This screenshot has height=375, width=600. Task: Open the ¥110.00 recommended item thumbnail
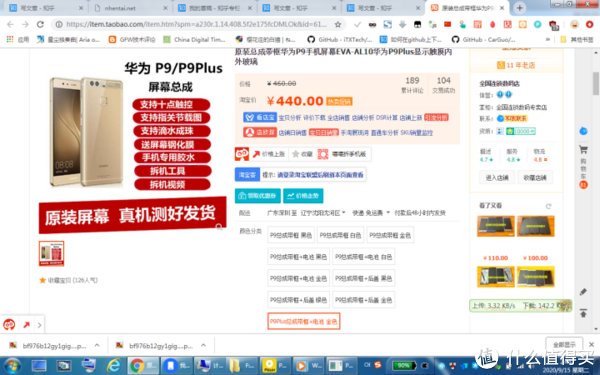tap(496, 226)
